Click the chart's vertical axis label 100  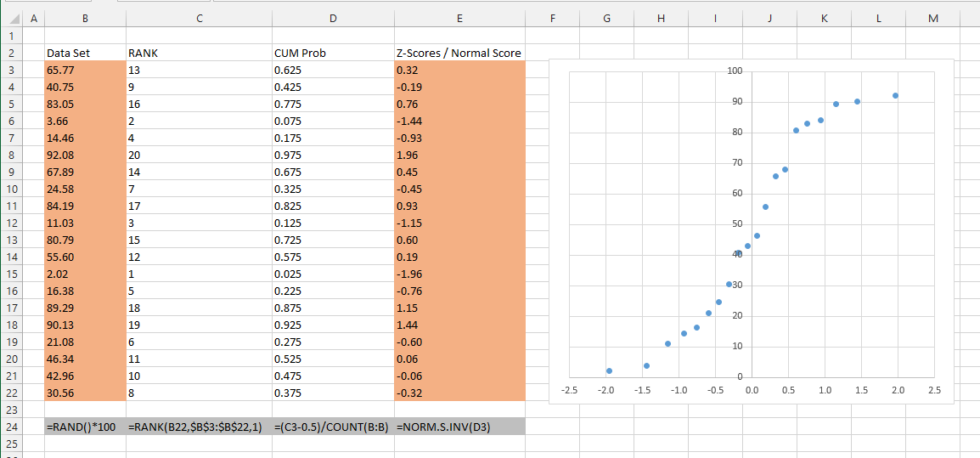[x=735, y=71]
